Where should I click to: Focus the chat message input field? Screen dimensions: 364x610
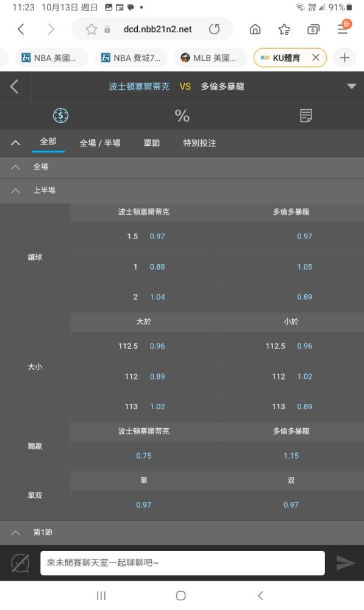click(182, 562)
